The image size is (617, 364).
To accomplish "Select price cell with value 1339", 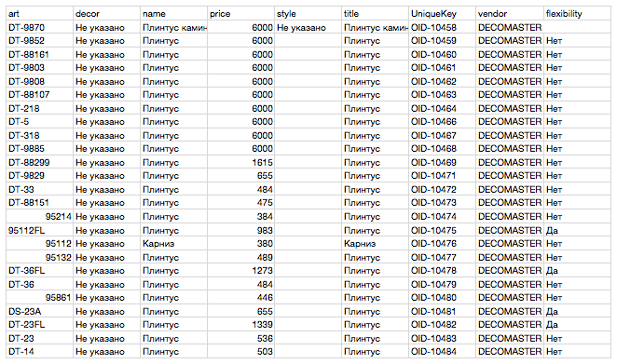I will (x=240, y=325).
